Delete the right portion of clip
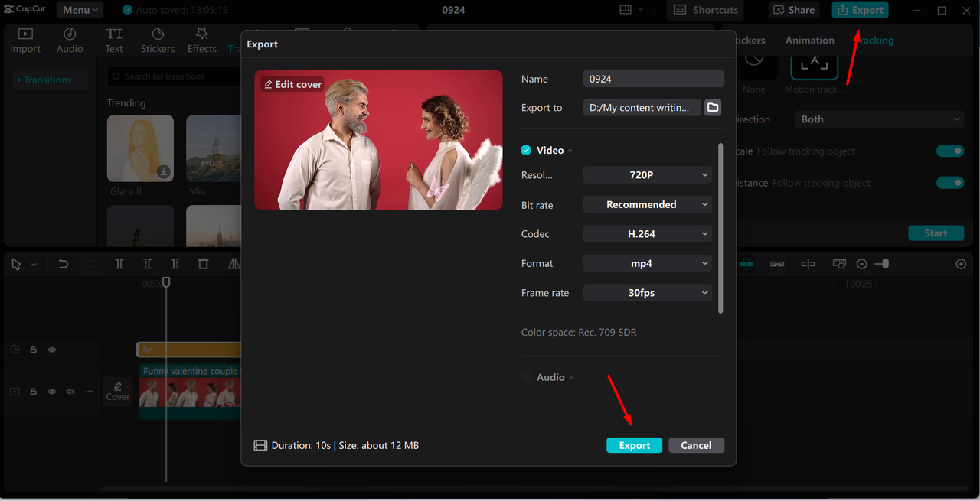 click(x=175, y=264)
